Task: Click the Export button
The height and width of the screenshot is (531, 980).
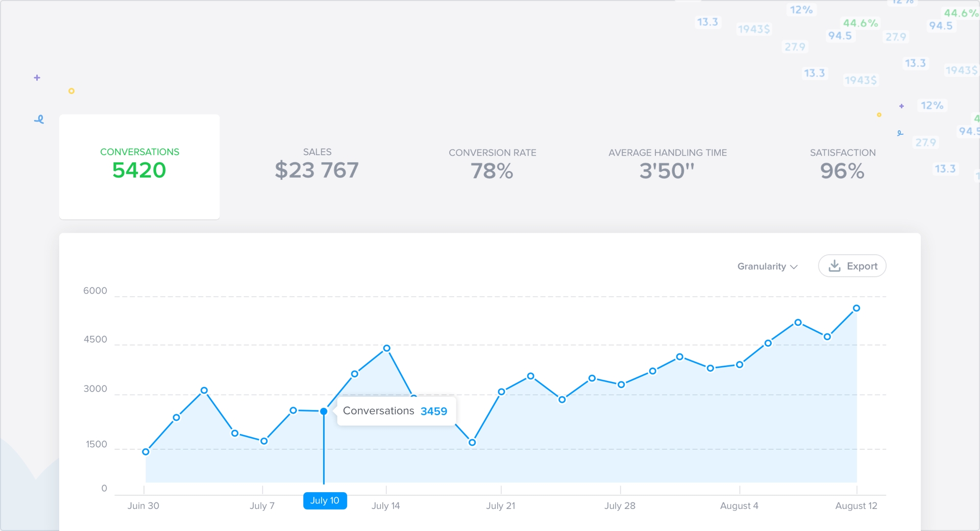Action: coord(852,266)
